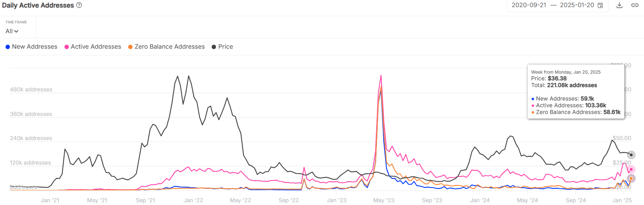Download the chart data

[x=619, y=5]
